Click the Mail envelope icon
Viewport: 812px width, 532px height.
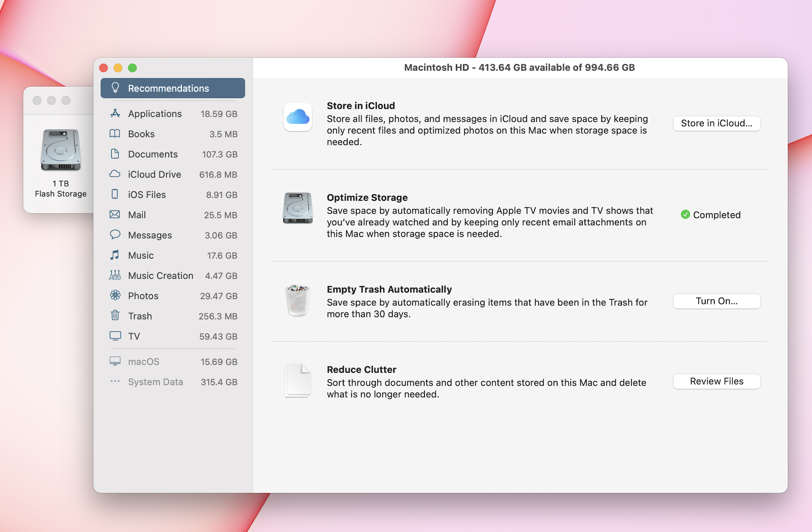click(x=115, y=215)
